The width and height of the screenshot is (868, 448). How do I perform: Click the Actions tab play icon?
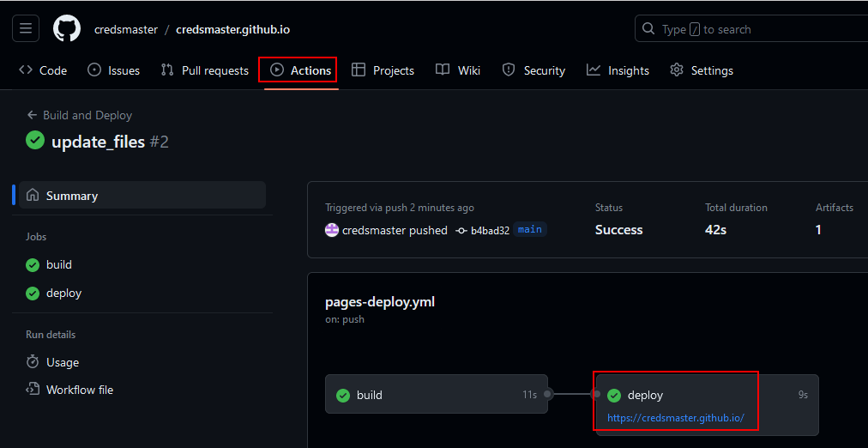click(277, 70)
